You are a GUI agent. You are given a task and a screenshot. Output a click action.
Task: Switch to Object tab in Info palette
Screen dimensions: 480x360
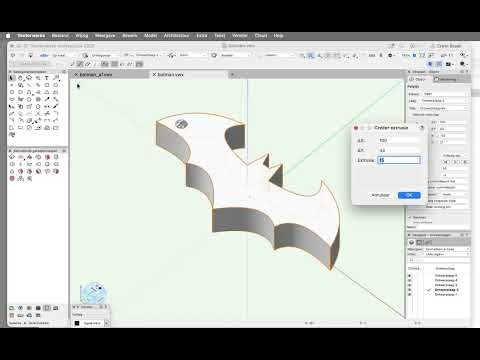pyautogui.click(x=419, y=79)
